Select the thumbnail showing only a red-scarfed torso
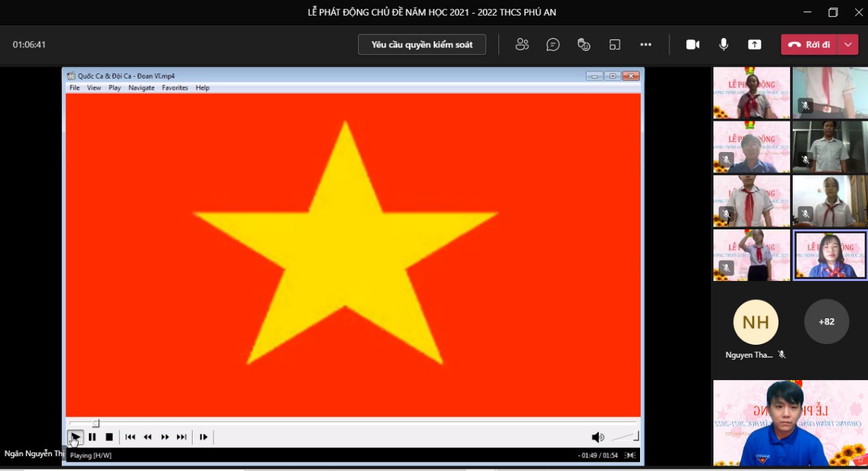The image size is (868, 471). (x=830, y=92)
